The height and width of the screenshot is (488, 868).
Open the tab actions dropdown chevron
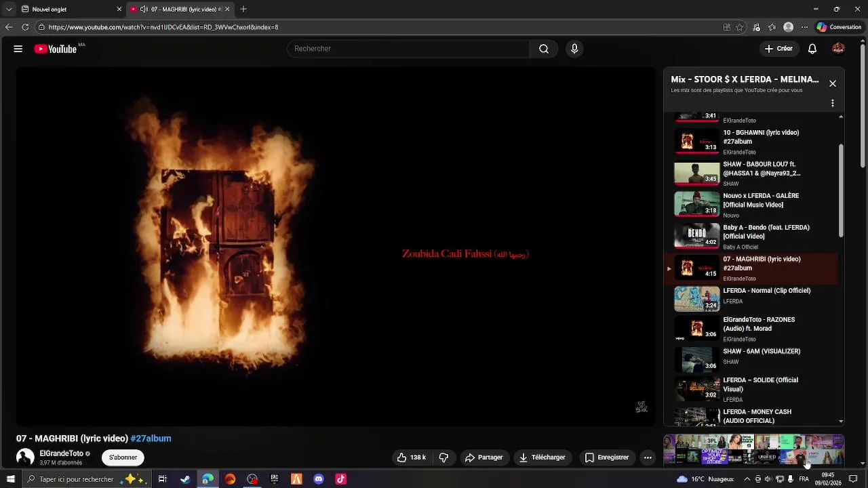coord(8,9)
